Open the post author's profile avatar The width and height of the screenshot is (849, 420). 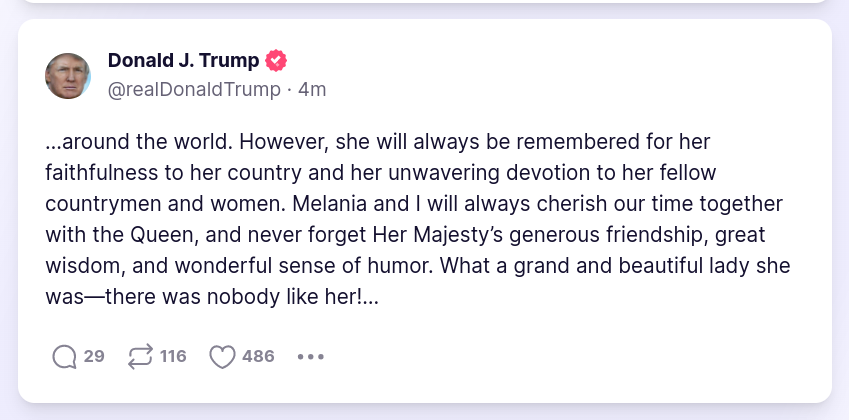69,75
